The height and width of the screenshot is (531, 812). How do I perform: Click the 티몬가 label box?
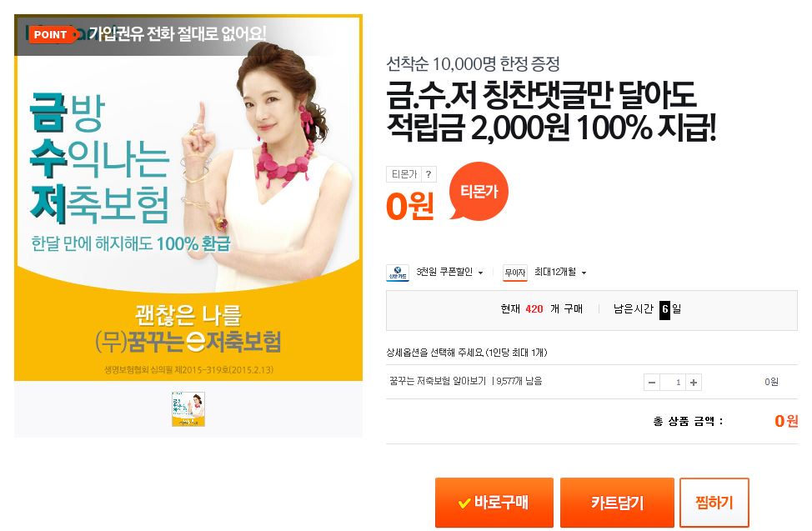404,174
